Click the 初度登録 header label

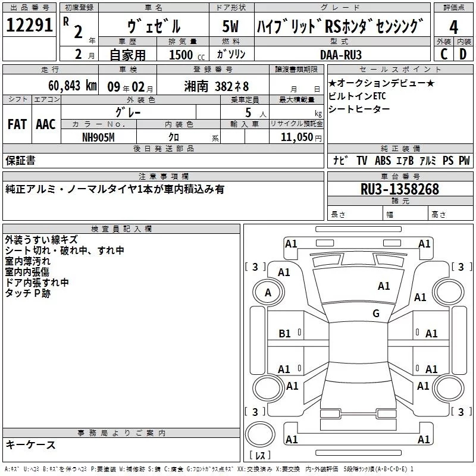pos(79,8)
